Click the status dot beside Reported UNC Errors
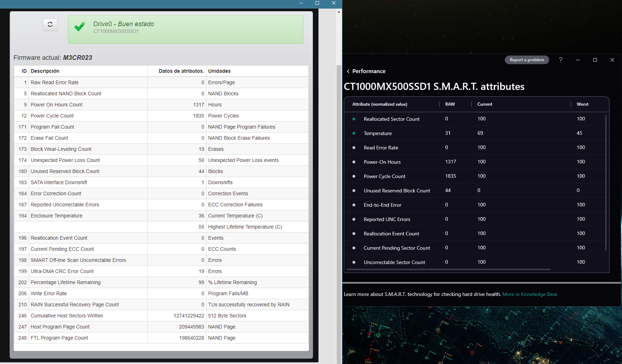This screenshot has width=622, height=364. 354,219
